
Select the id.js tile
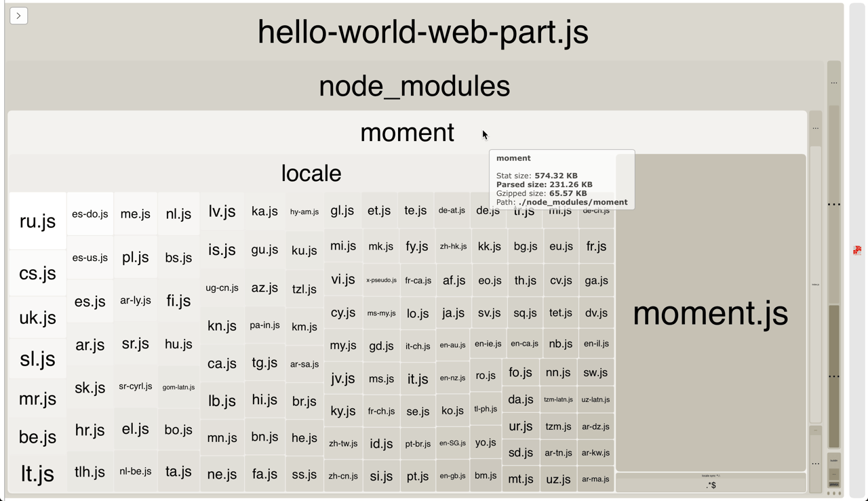(x=381, y=444)
